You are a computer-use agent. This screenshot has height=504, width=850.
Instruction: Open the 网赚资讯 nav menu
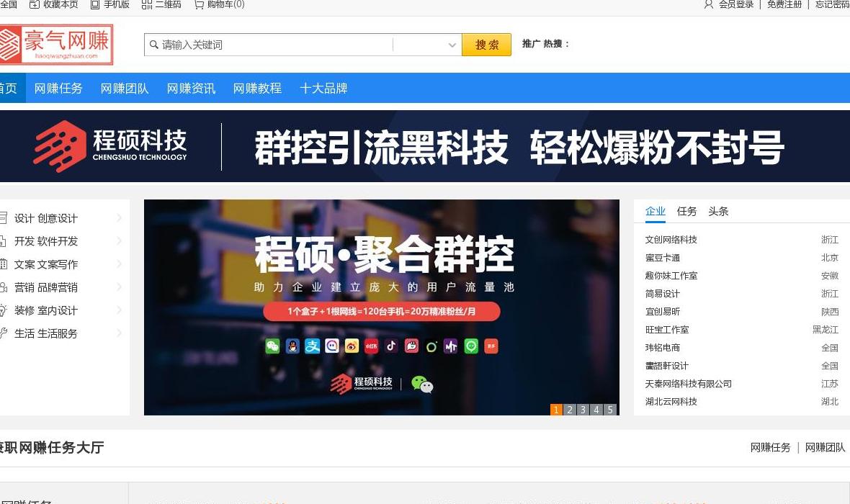192,89
